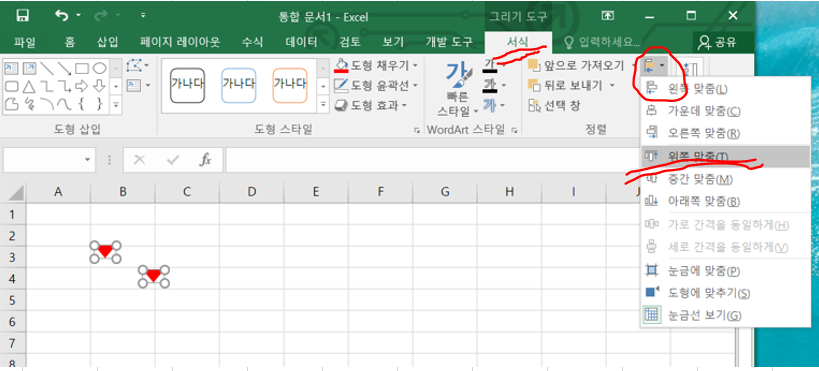This screenshot has width=819, height=371.
Task: Select the freeform shape tool
Action: pyautogui.click(x=11, y=104)
